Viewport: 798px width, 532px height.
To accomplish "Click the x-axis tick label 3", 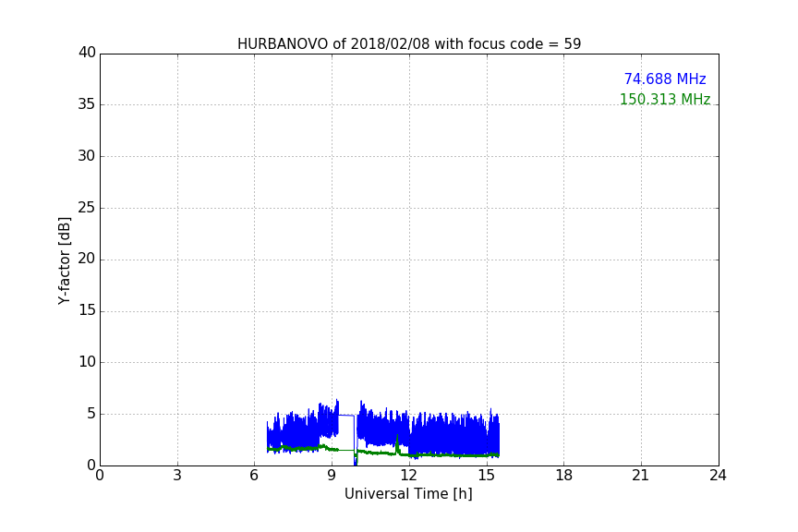I will (177, 476).
